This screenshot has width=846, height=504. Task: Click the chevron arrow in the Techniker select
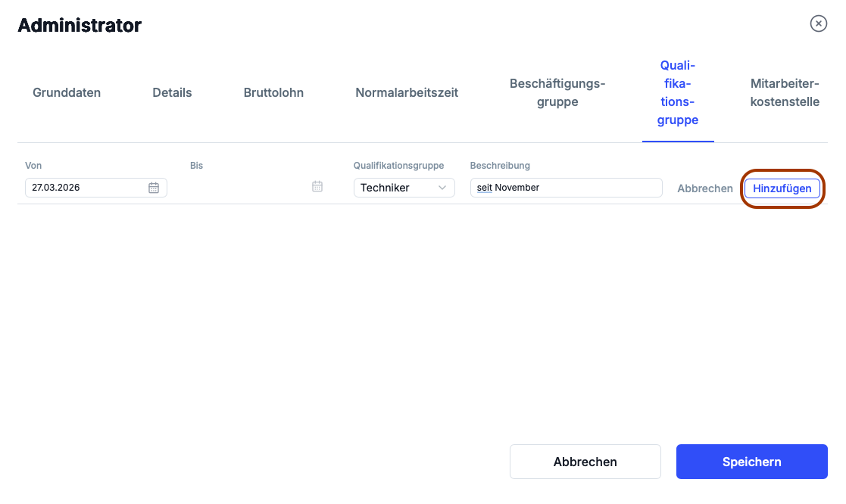pos(442,188)
